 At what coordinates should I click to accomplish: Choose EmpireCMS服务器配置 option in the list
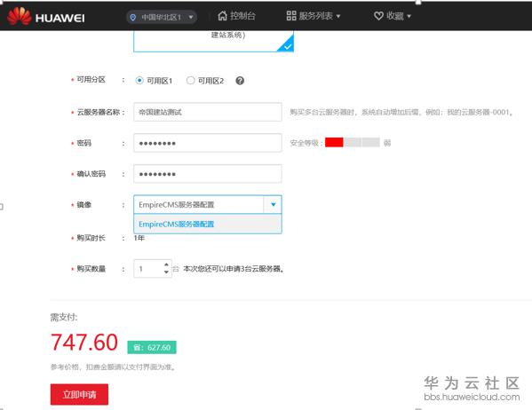click(x=208, y=224)
